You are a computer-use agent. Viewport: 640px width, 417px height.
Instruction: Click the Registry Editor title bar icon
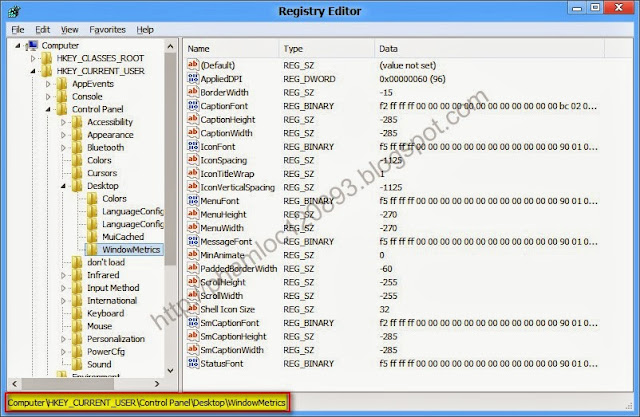(14, 11)
